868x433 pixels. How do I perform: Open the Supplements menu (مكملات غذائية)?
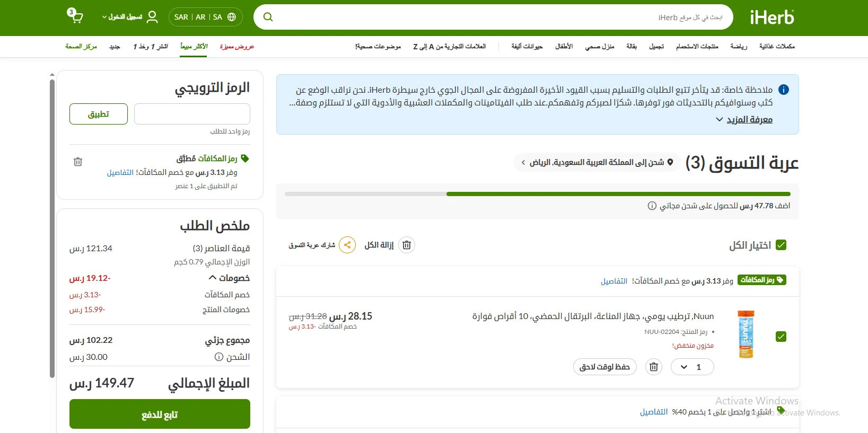pyautogui.click(x=777, y=47)
